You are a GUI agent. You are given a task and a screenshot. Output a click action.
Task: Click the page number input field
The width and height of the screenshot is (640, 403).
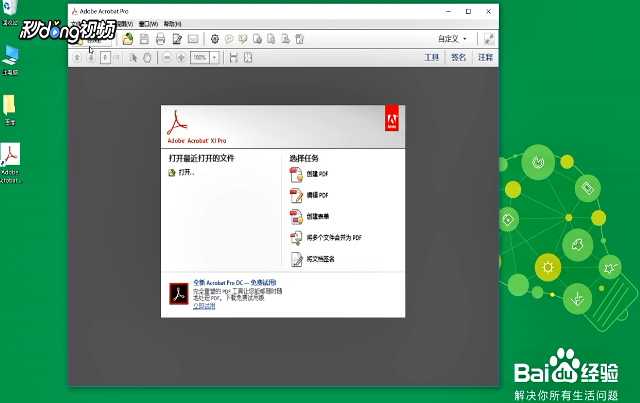pyautogui.click(x=105, y=58)
